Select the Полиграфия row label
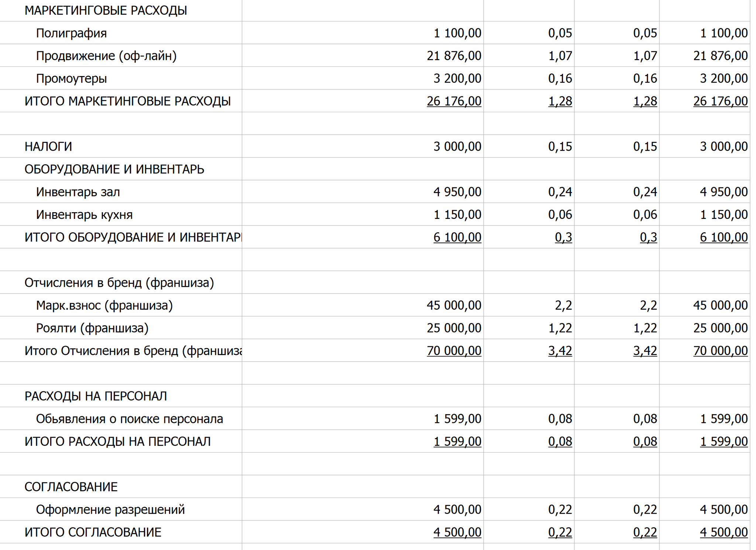Image resolution: width=756 pixels, height=550 pixels. [x=71, y=33]
